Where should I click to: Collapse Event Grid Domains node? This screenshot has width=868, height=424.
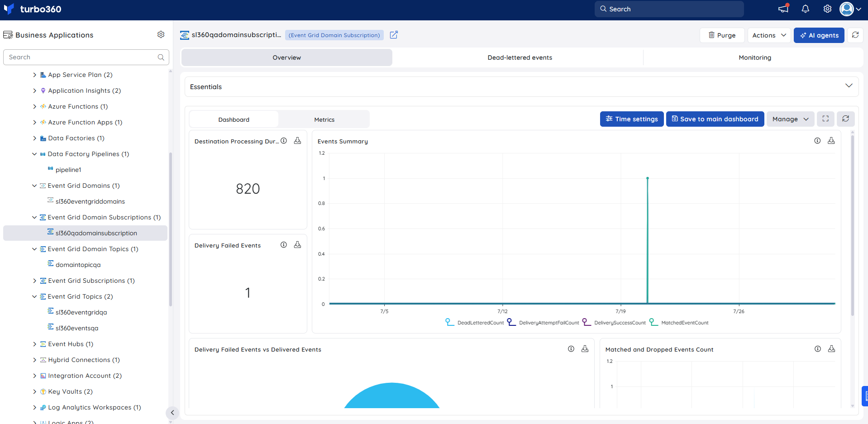click(34, 186)
